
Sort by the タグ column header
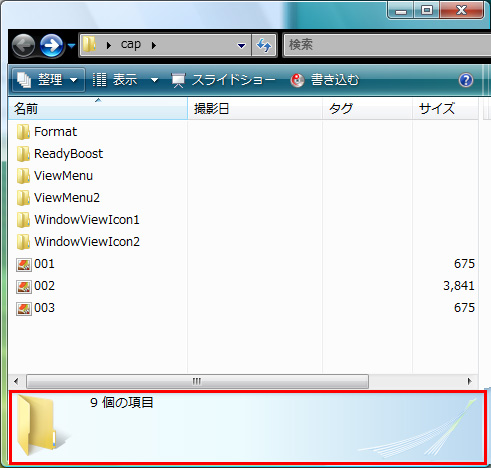point(367,109)
